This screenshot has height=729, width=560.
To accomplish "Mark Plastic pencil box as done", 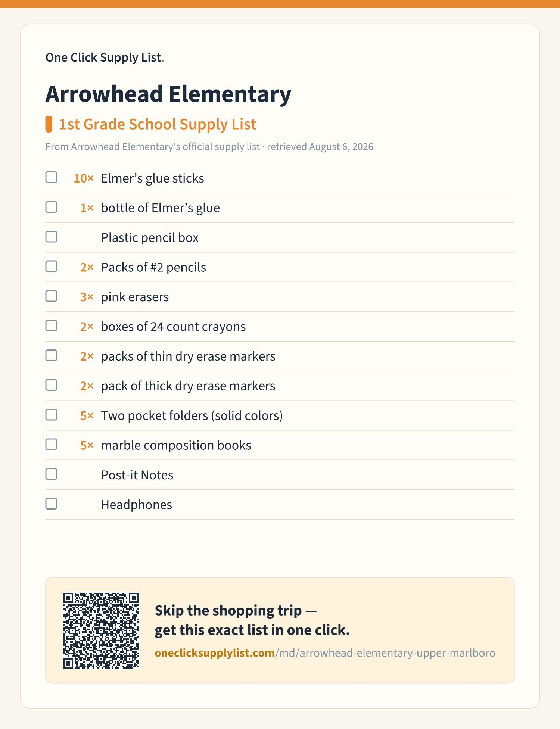I will [x=51, y=237].
